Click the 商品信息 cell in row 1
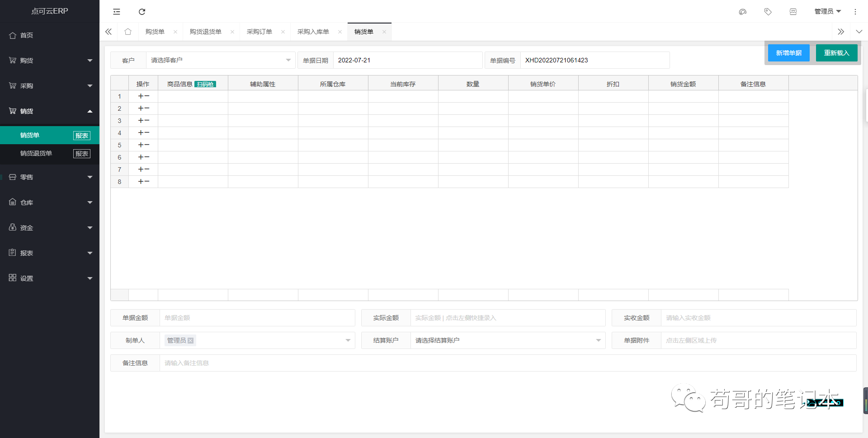Screen dimensions: 868x438 coord(193,96)
